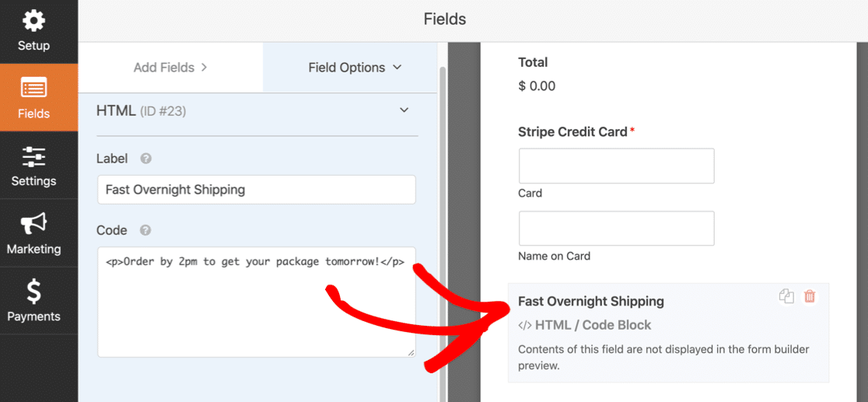Edit the Fast Overnight Shipping label field

257,190
